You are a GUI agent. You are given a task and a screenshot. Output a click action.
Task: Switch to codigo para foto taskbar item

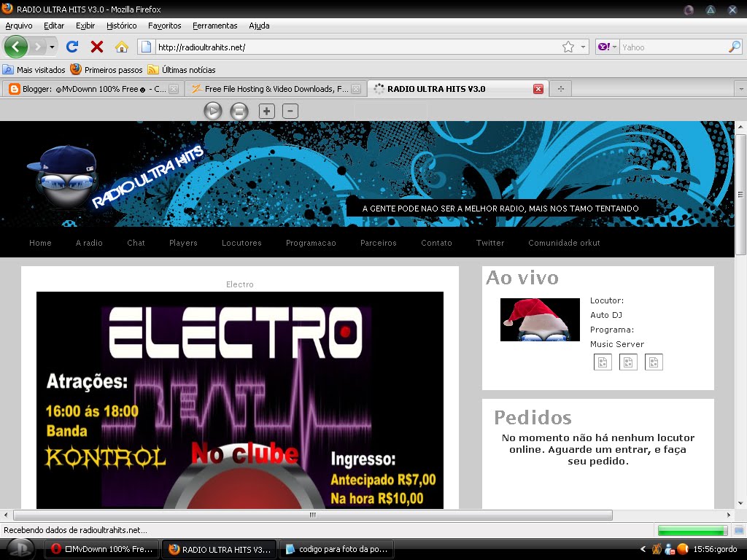click(338, 549)
